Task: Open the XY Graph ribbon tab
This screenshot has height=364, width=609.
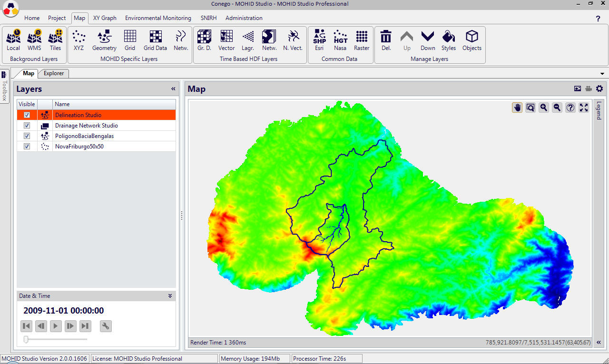Action: coord(105,18)
